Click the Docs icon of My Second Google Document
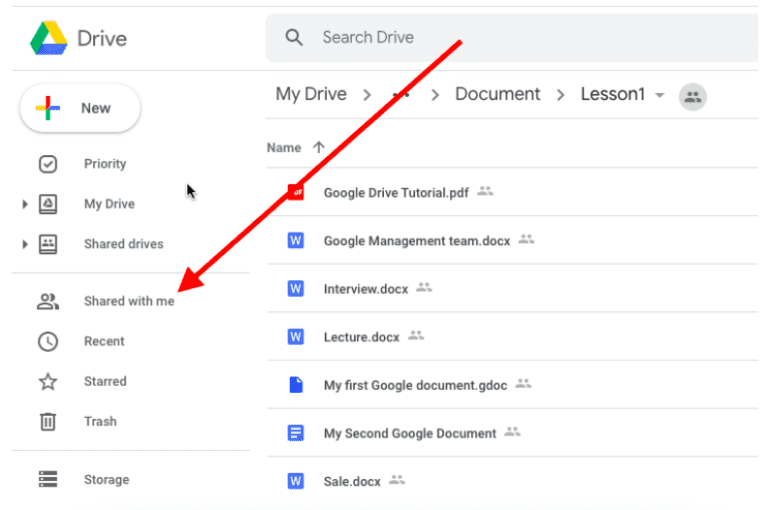 tap(295, 433)
